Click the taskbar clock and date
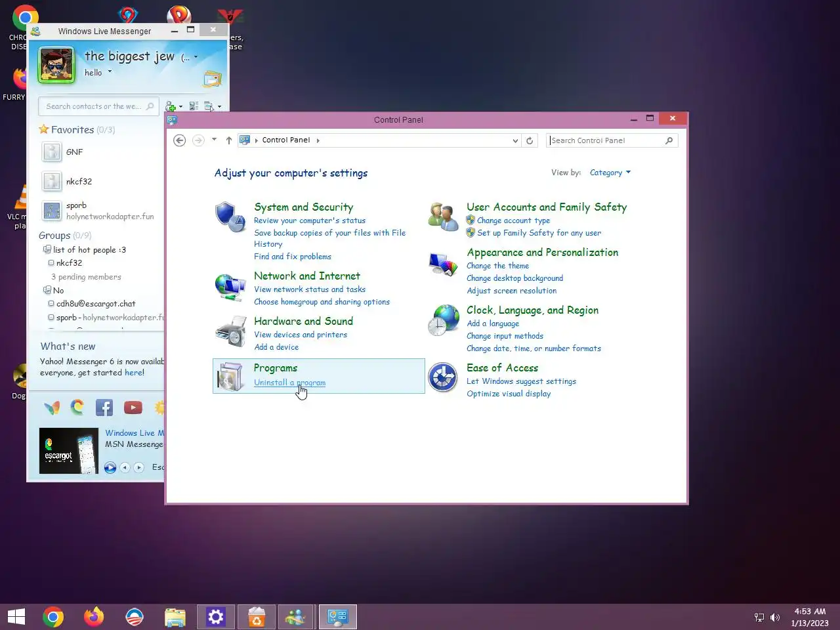The image size is (840, 630). (810, 617)
